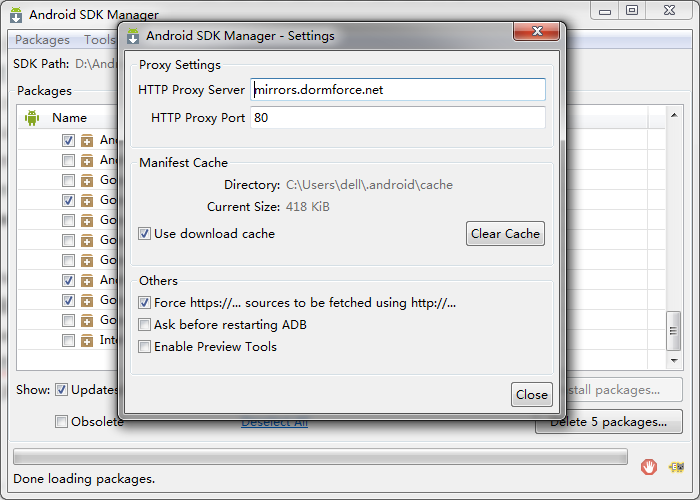Image resolution: width=700 pixels, height=500 pixels.
Task: Click the current size value '418 KiB'
Action: 308,207
